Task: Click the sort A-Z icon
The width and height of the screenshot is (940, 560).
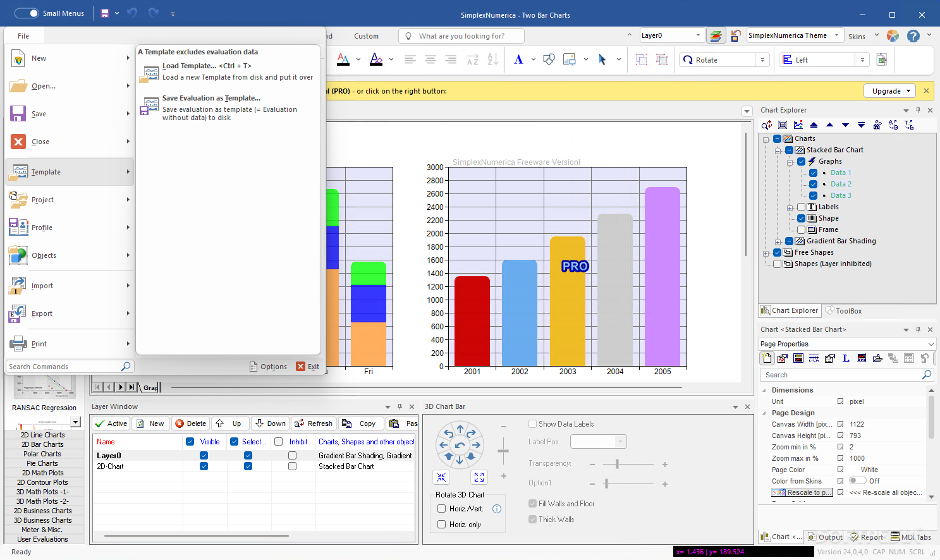Action: (472, 59)
